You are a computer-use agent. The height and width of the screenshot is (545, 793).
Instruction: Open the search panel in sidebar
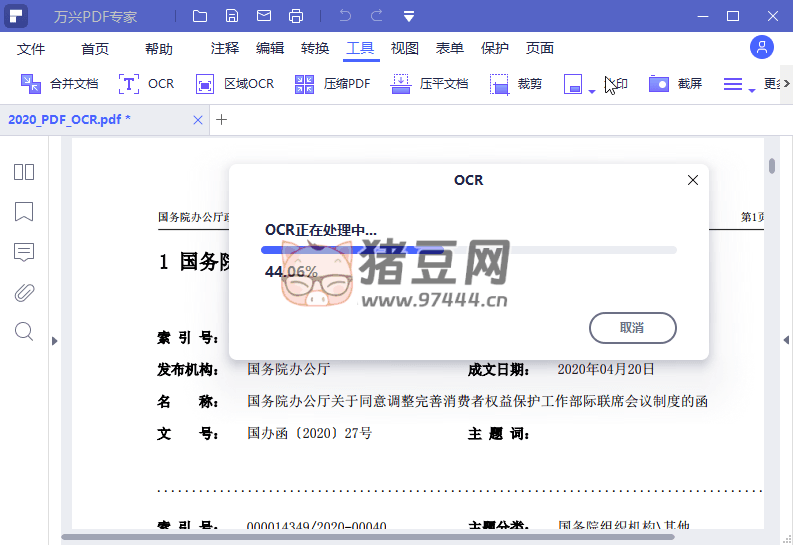coord(24,331)
